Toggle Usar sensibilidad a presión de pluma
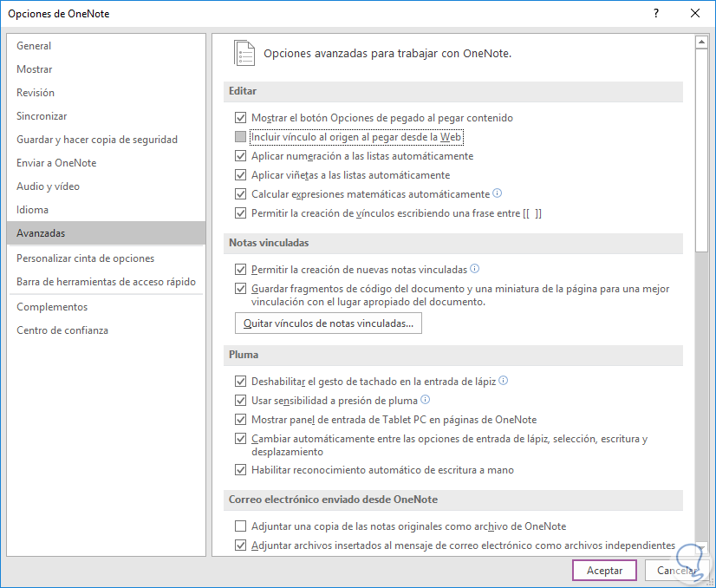The width and height of the screenshot is (716, 588). [x=241, y=401]
